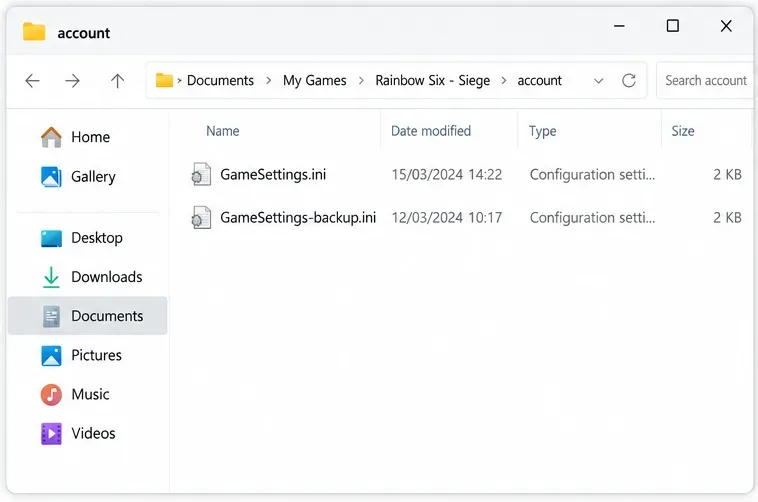758x502 pixels.
Task: Open Videos in navigation pane
Action: 88,434
